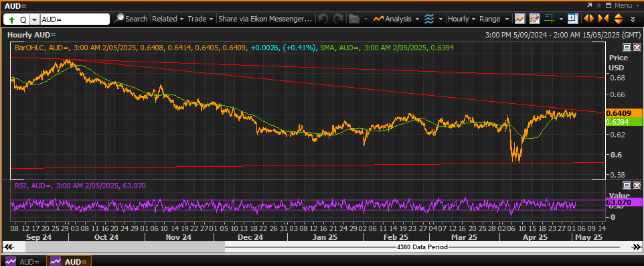Click the horizontal expand arrows icon
Viewport: 644px width, 266px height.
point(588,19)
